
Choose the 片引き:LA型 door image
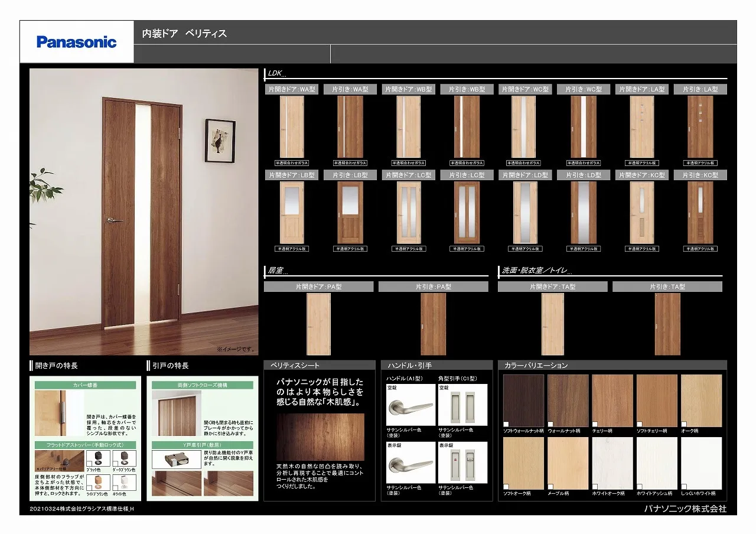700,126
